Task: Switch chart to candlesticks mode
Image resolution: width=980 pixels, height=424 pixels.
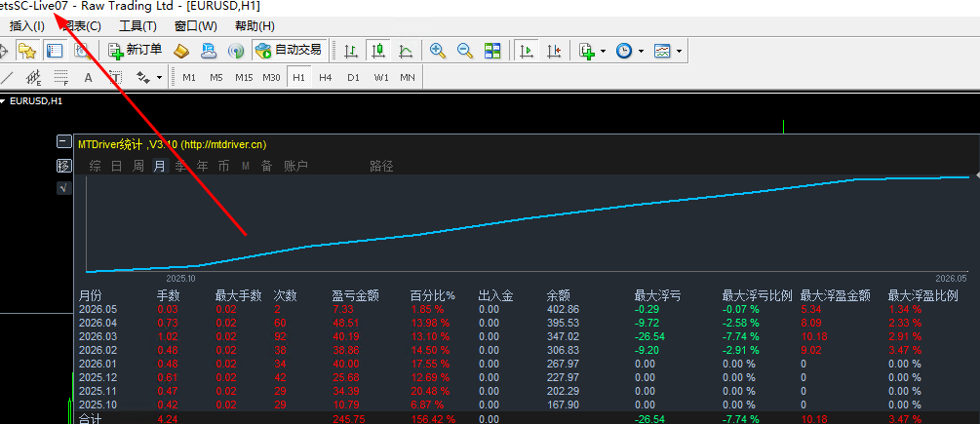Action: click(378, 51)
